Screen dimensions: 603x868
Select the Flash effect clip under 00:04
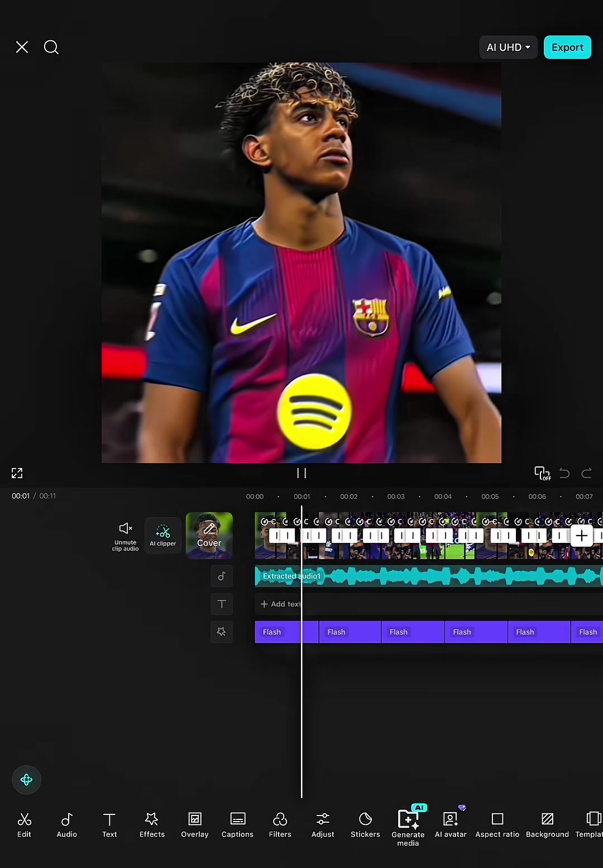point(476,632)
